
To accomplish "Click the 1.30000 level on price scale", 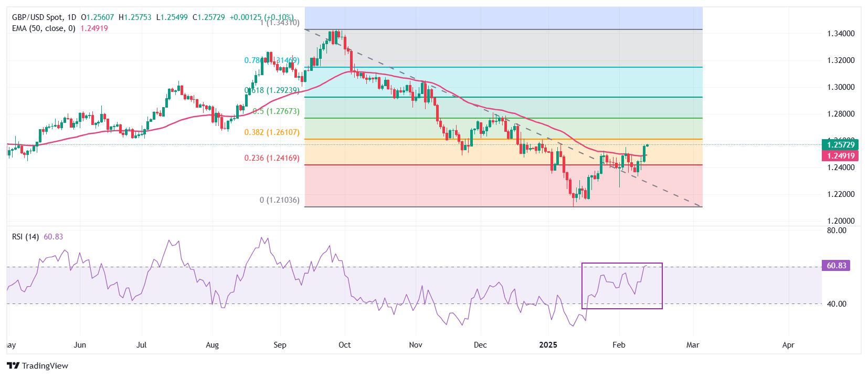I will pos(841,87).
